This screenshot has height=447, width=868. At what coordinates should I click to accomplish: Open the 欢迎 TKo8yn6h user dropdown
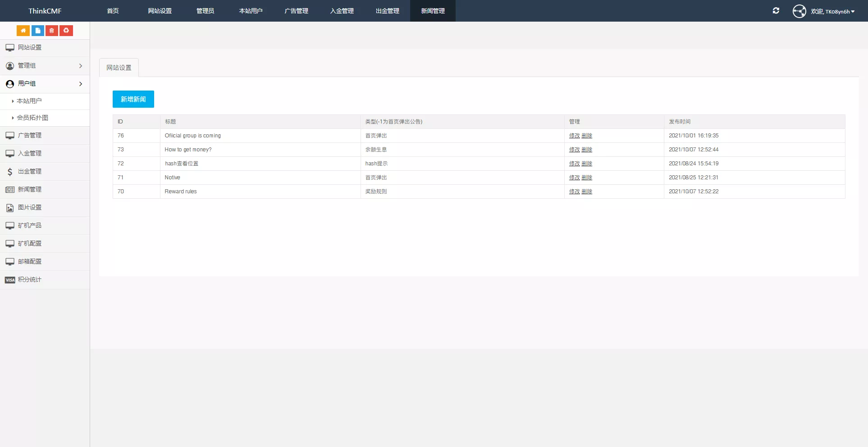[x=833, y=11]
